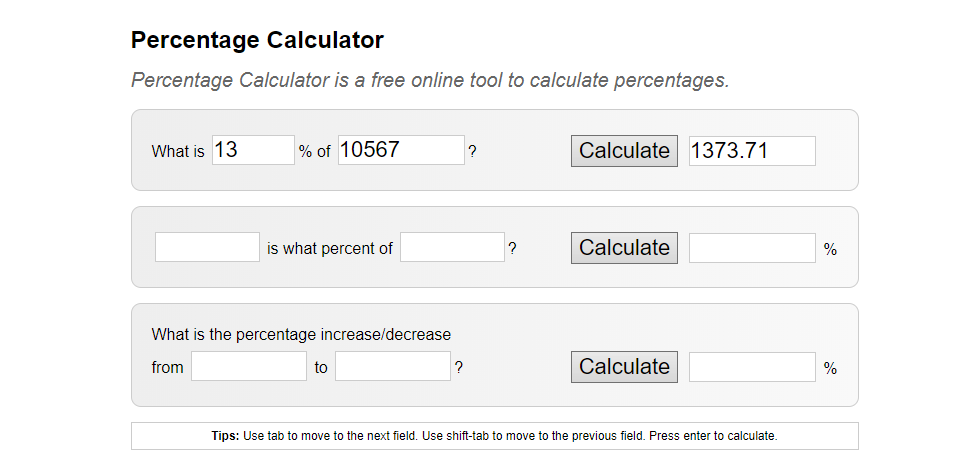This screenshot has height=462, width=979.
Task: Click the second 'is what percent of' input
Action: coord(452,247)
